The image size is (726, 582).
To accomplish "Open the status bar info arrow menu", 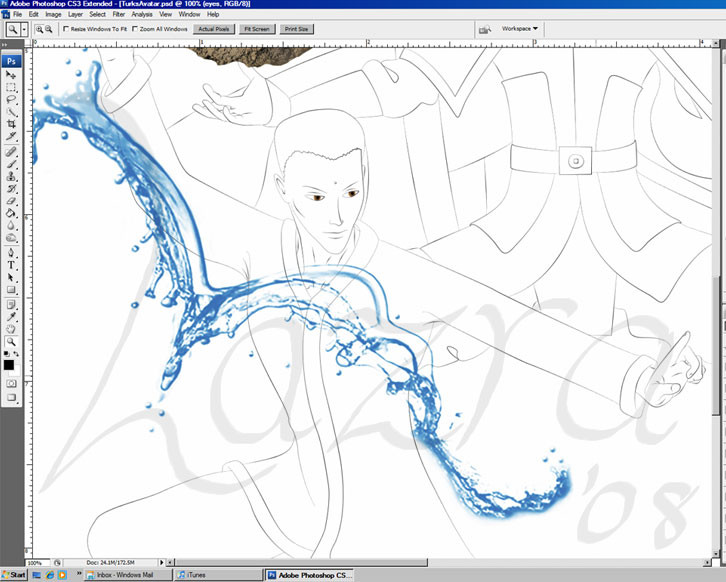I will (162, 563).
